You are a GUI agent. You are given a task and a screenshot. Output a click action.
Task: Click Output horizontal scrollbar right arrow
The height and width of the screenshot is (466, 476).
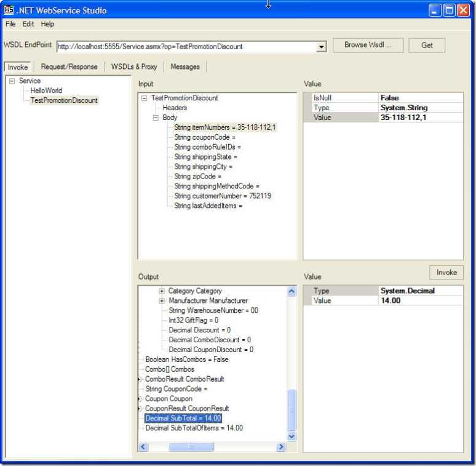282,446
